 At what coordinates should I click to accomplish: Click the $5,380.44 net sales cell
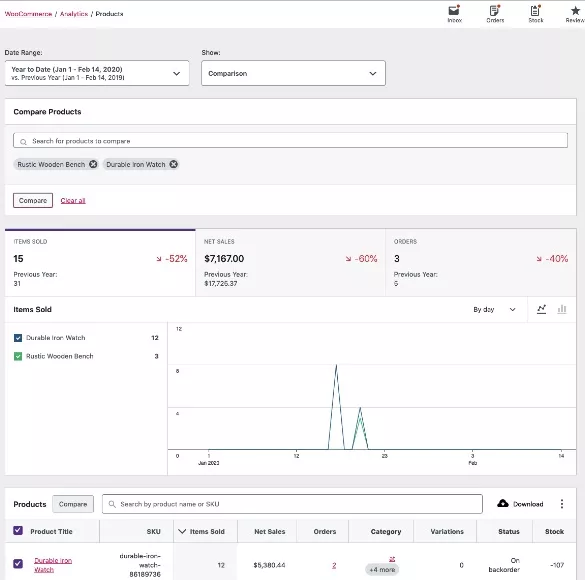tap(269, 565)
